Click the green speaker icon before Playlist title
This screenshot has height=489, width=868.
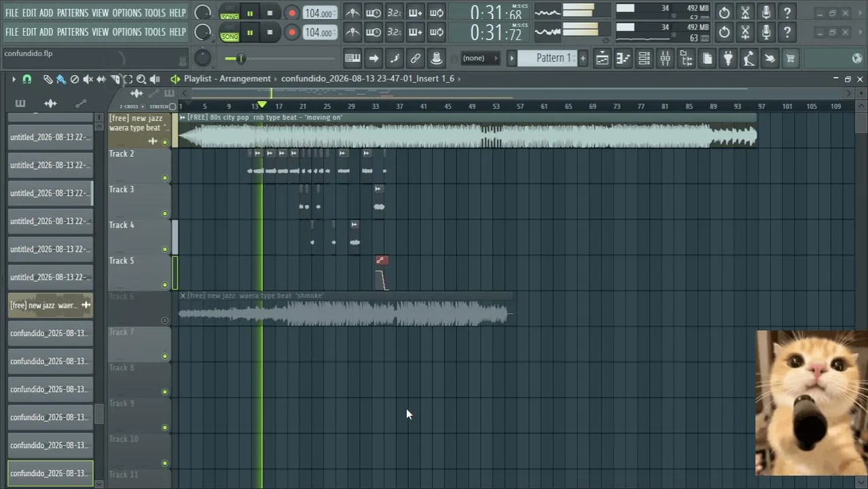175,79
